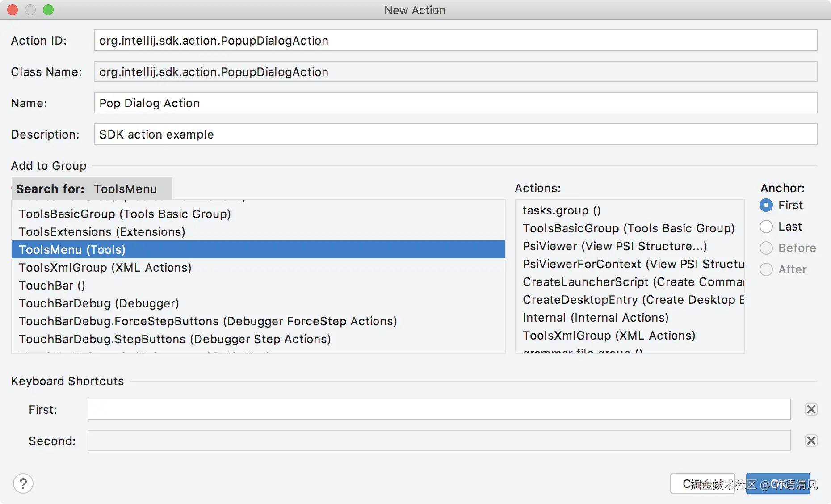This screenshot has height=504, width=831.
Task: Select the Last anchor radio button
Action: click(x=766, y=227)
